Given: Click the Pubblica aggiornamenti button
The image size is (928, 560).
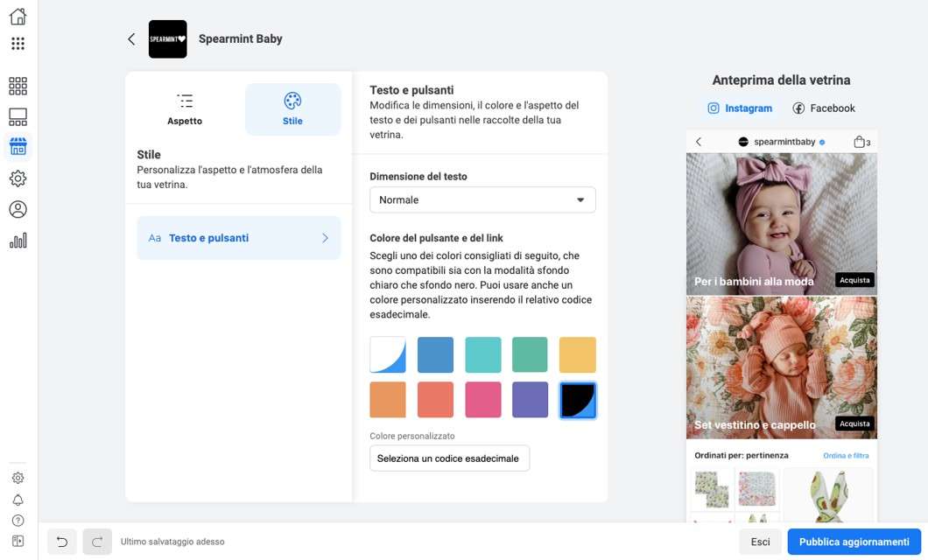Looking at the screenshot, I should pyautogui.click(x=854, y=542).
